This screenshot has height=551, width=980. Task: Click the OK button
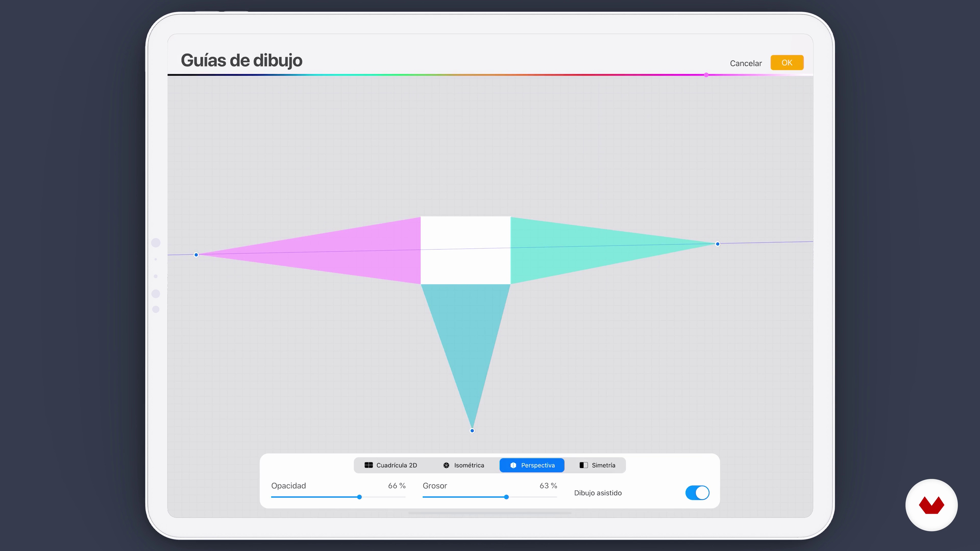pyautogui.click(x=787, y=63)
